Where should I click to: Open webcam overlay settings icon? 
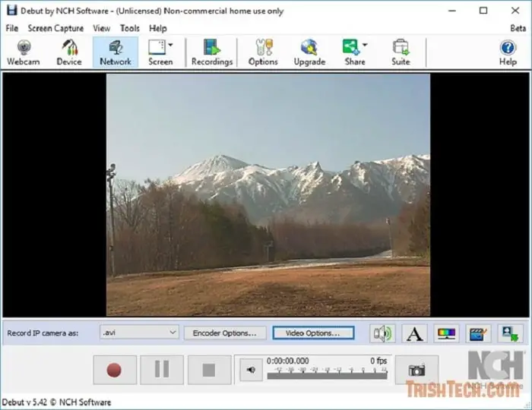tap(510, 333)
